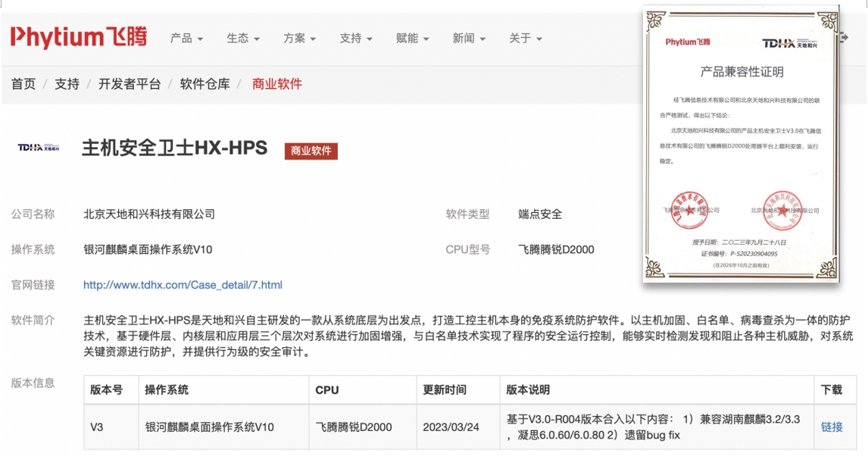Click the 链接 download link for V3
Screen dimensions: 868x469
tap(832, 427)
